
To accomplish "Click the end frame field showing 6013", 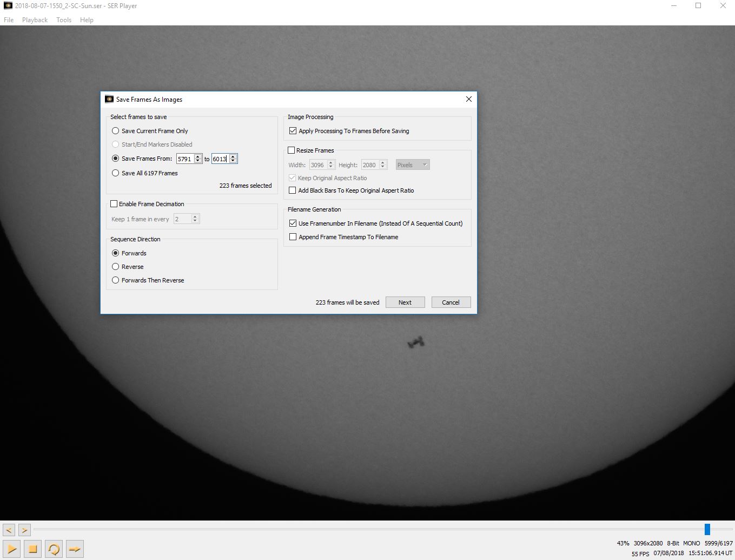I will [220, 159].
